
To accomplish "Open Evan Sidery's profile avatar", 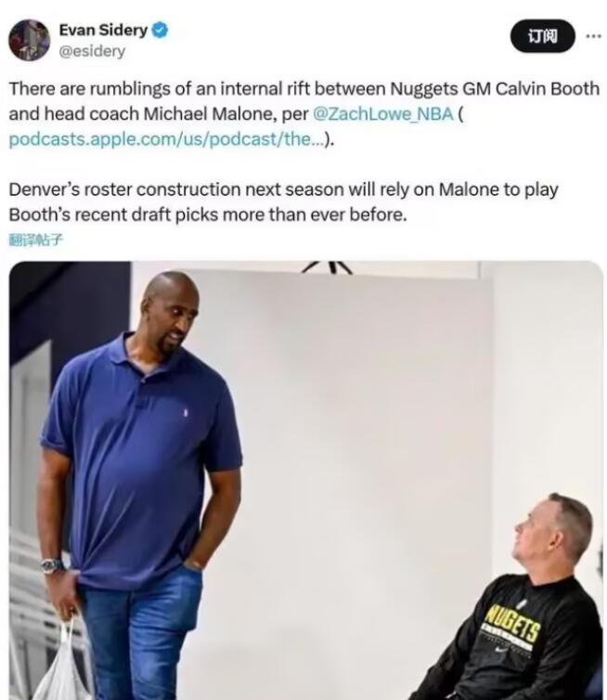I will pos(29,40).
